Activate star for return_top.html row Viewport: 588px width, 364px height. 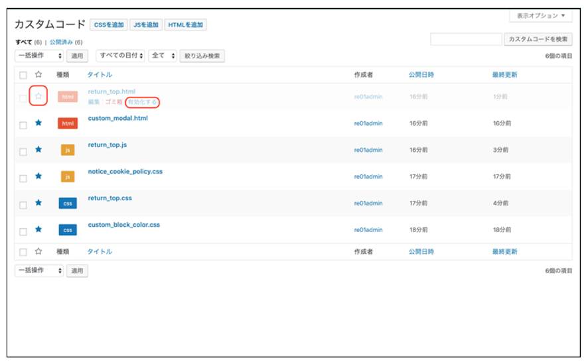point(38,96)
